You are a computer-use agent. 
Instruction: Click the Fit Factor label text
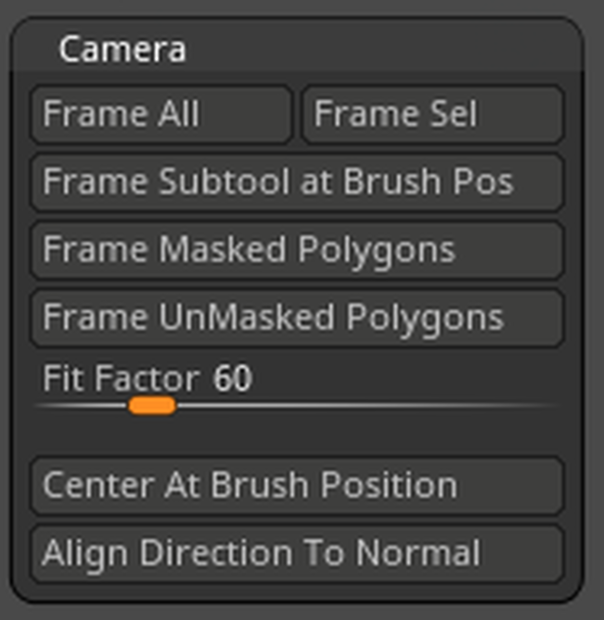(x=121, y=378)
